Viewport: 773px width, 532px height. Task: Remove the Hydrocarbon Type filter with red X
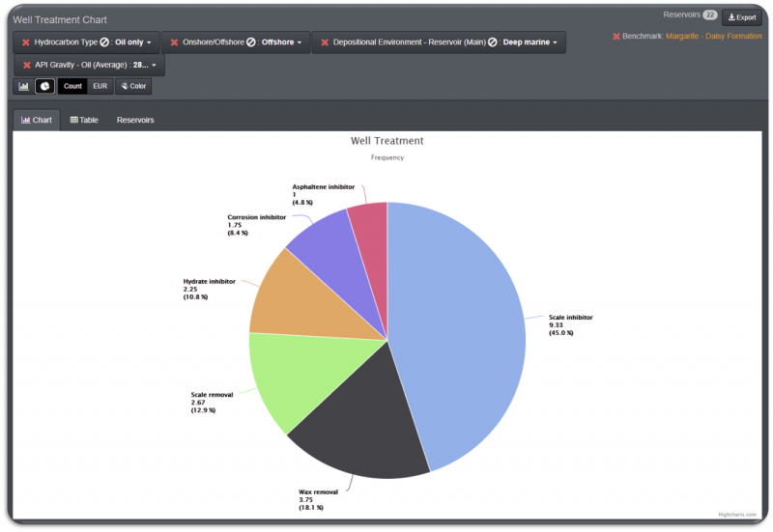[26, 42]
